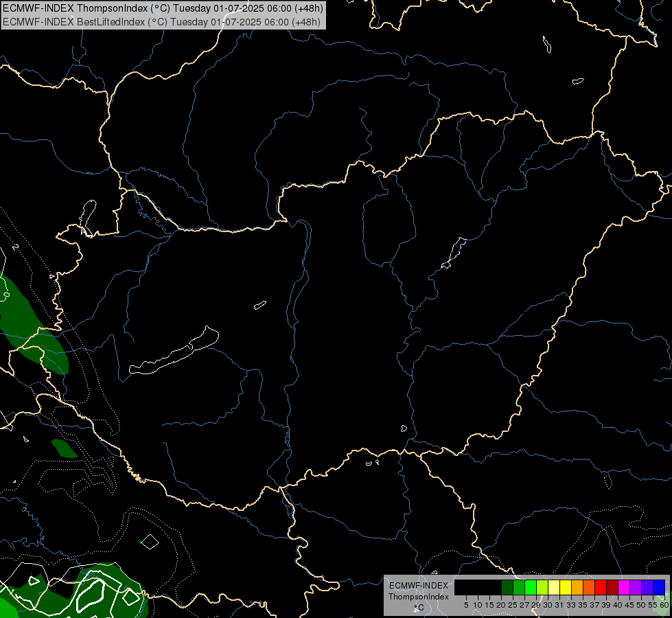Click the °C unit label in legend
Image resolution: width=672 pixels, height=618 pixels.
[x=419, y=608]
